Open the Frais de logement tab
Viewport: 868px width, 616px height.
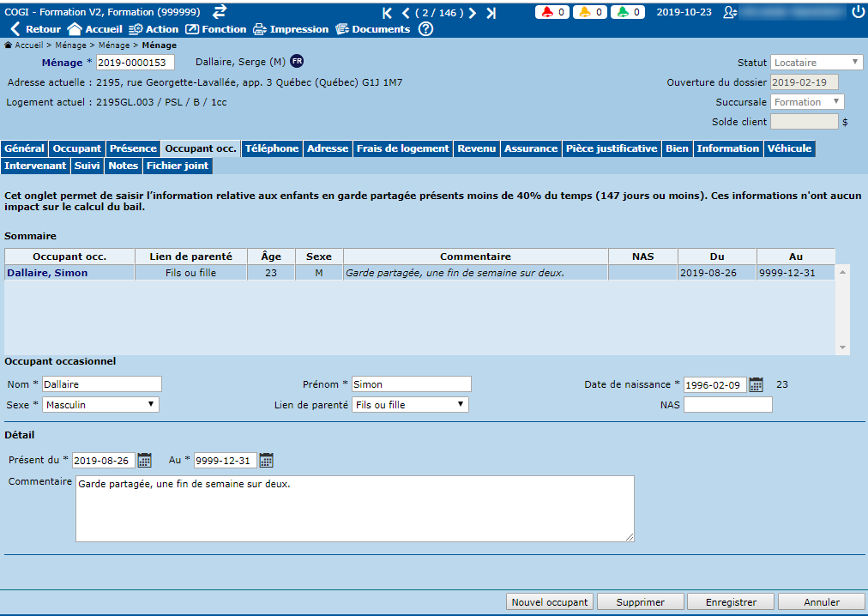403,148
